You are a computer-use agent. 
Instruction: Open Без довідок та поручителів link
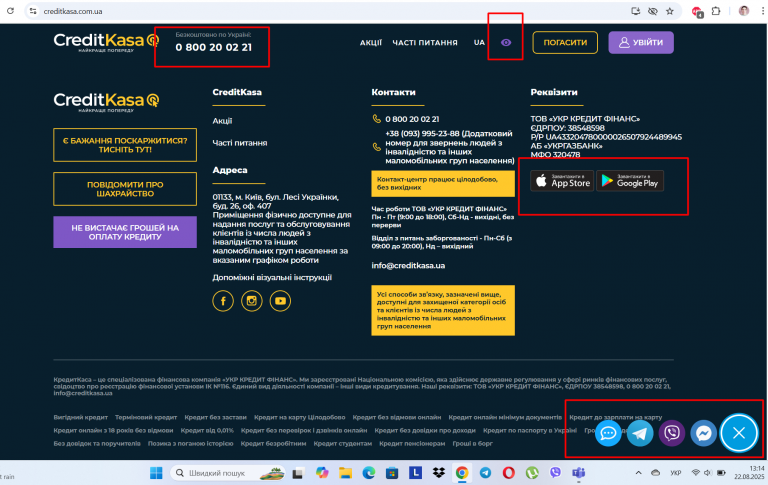click(97, 444)
